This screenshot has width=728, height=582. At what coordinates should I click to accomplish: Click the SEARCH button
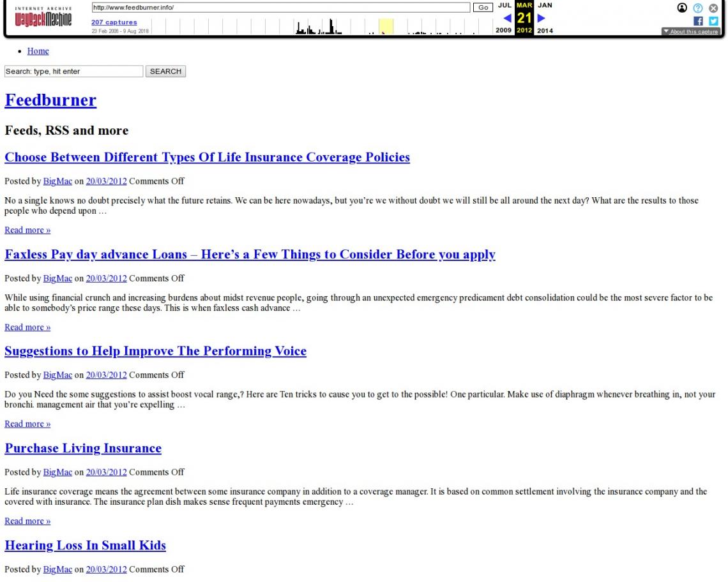tap(166, 71)
